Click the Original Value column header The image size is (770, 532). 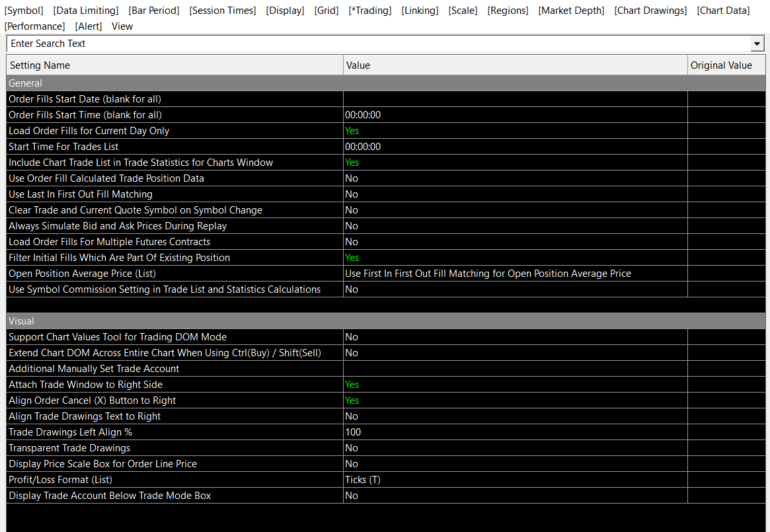pos(726,65)
